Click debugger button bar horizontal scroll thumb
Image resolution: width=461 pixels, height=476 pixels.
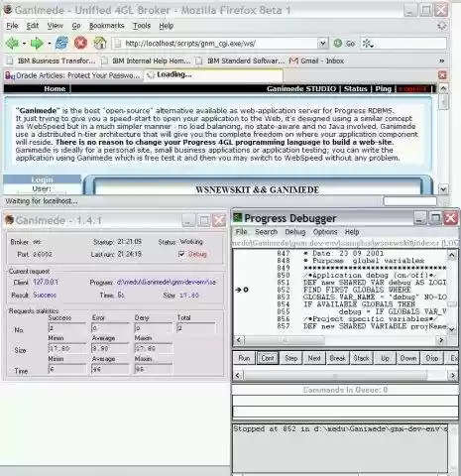pos(335,376)
